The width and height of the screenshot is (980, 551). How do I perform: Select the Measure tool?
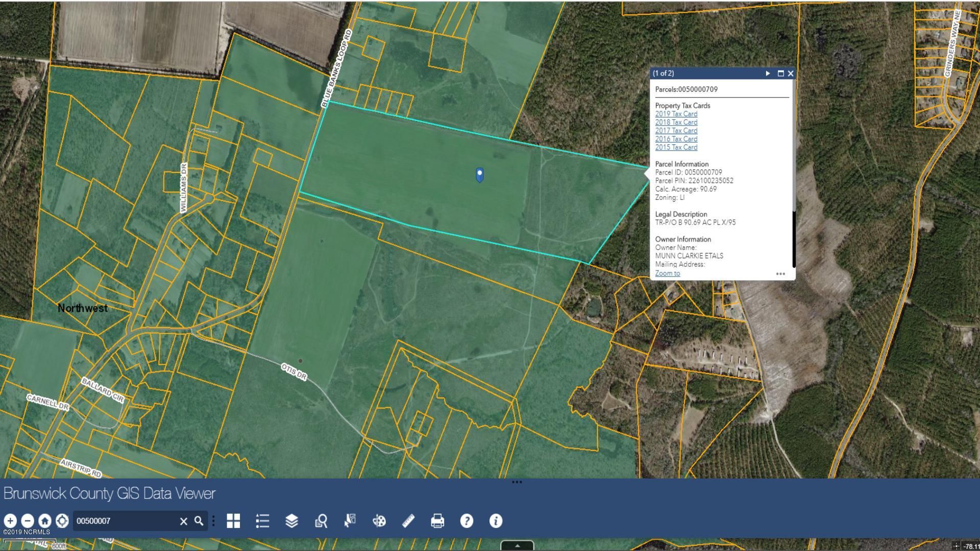(408, 521)
